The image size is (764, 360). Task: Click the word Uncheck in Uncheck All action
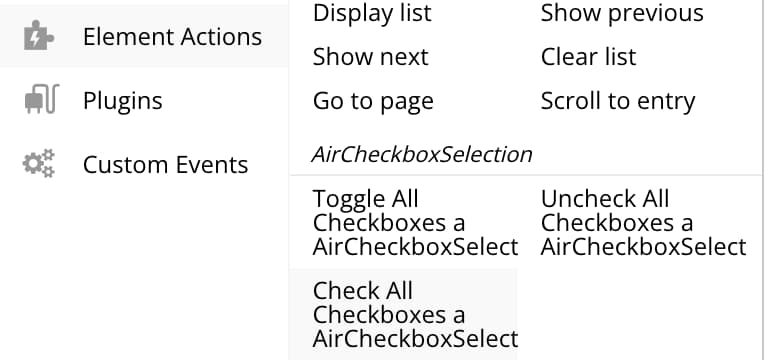585,199
